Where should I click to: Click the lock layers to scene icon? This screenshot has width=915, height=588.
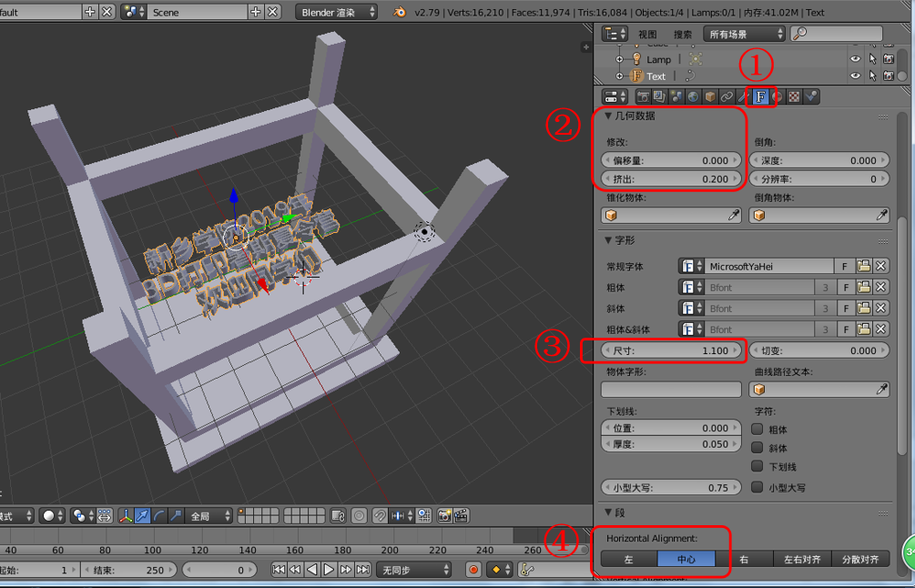[339, 516]
